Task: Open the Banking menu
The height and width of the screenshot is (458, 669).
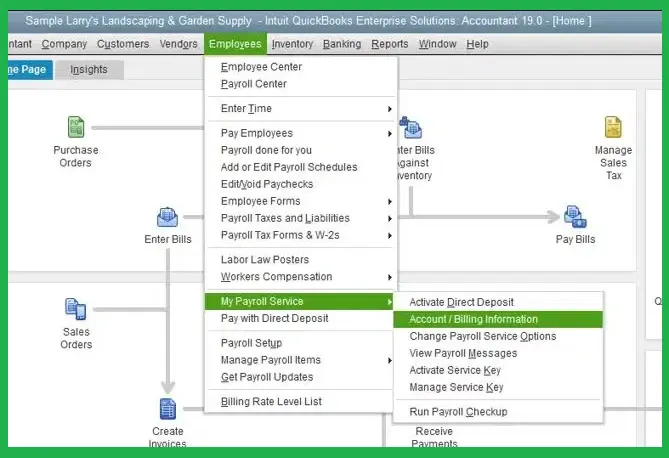Action: click(342, 44)
